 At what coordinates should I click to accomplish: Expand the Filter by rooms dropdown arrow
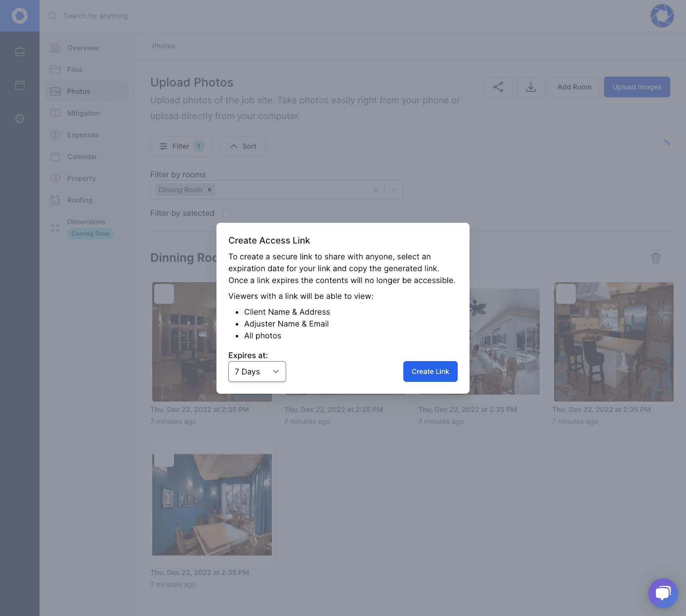coord(394,190)
